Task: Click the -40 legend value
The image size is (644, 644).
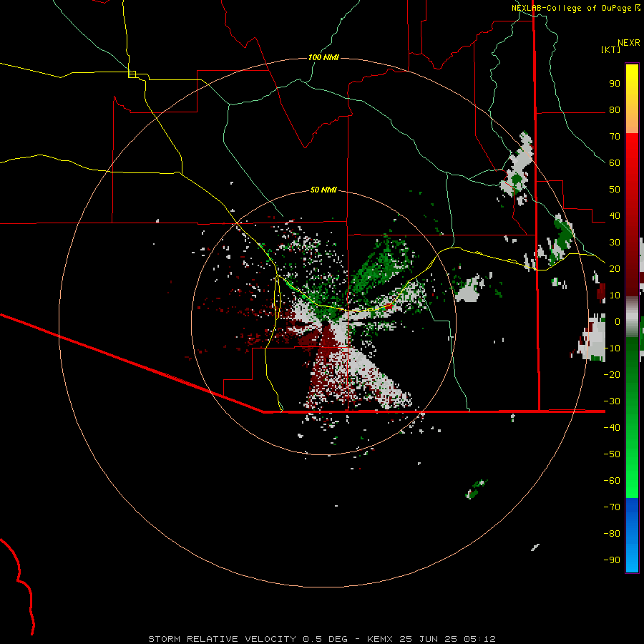Action: pyautogui.click(x=612, y=428)
